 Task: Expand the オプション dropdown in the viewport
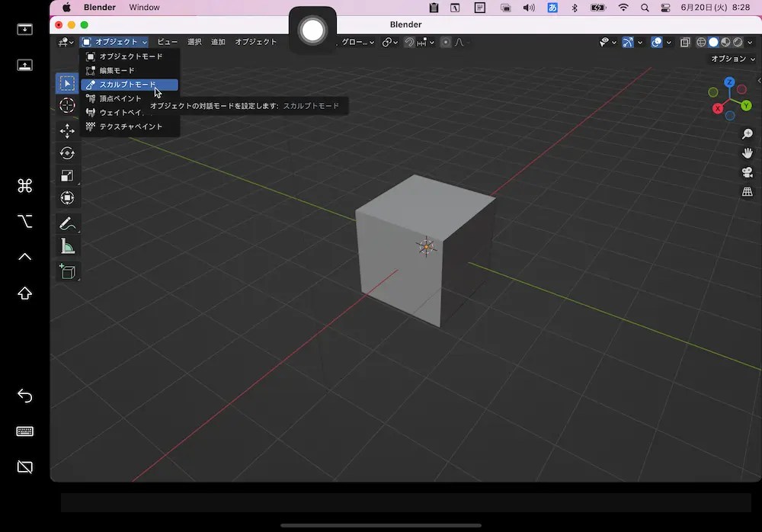[730, 58]
